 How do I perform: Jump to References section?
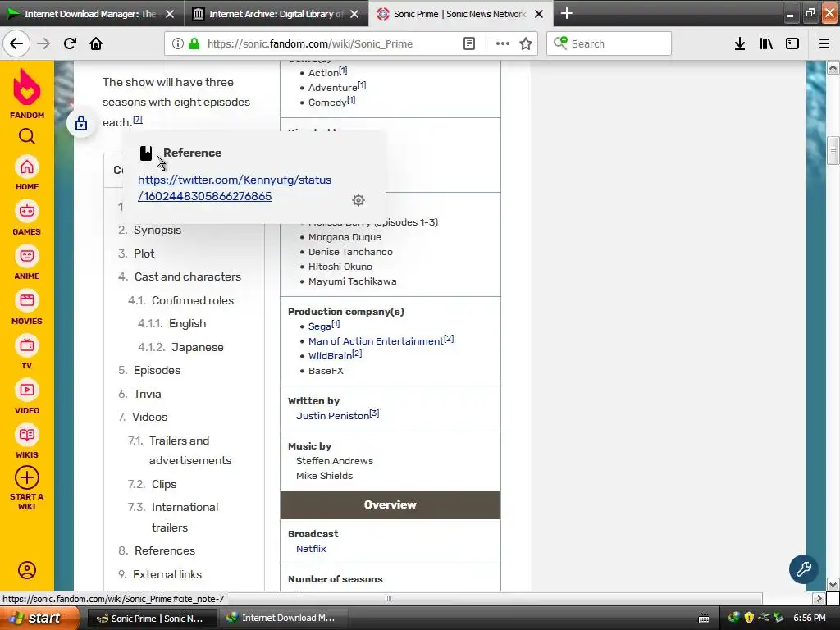click(164, 550)
